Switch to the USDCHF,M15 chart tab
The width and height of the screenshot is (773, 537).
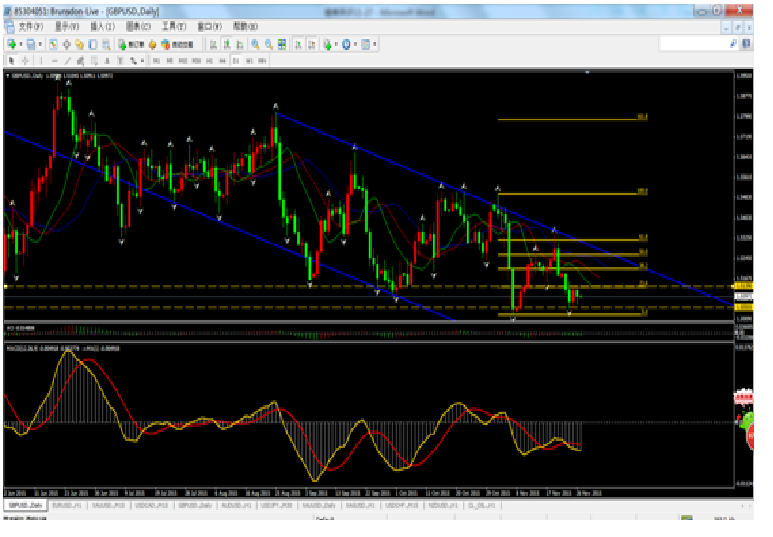tap(402, 505)
